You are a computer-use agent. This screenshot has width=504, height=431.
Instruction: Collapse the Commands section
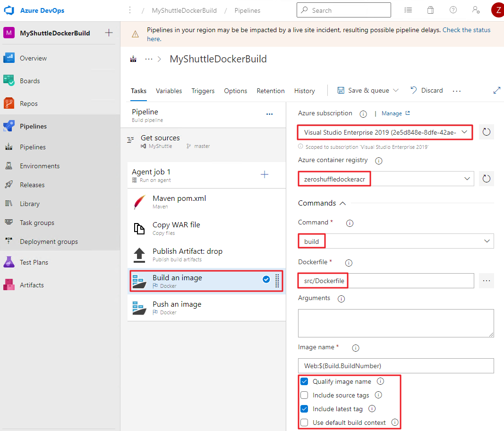tap(342, 203)
